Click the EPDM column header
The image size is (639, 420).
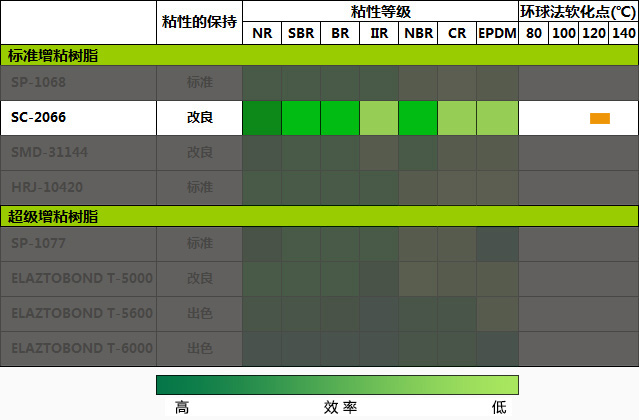coord(497,33)
